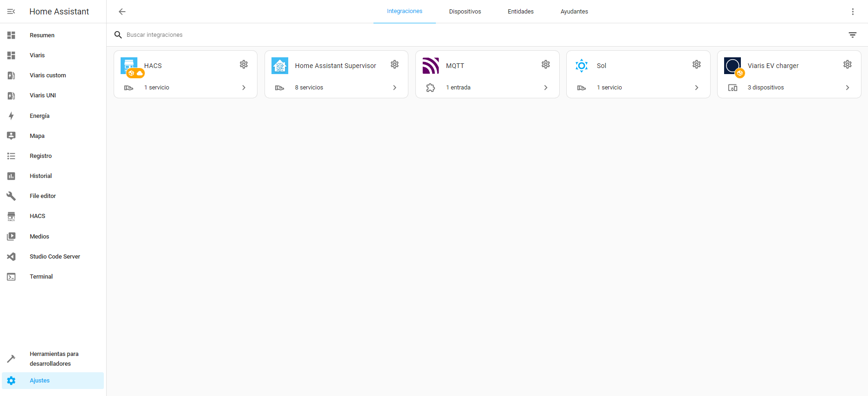Image resolution: width=868 pixels, height=396 pixels.
Task: Open the '3 dispositivos' link
Action: (x=766, y=88)
